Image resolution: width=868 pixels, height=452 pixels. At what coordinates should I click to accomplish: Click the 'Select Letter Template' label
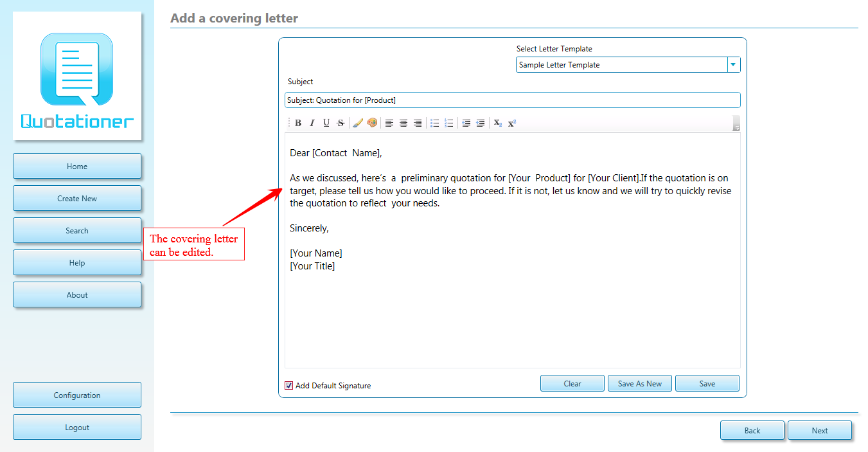click(554, 49)
